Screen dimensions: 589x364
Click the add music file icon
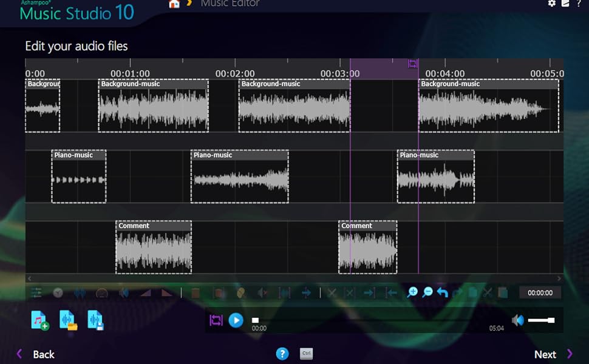click(x=39, y=320)
